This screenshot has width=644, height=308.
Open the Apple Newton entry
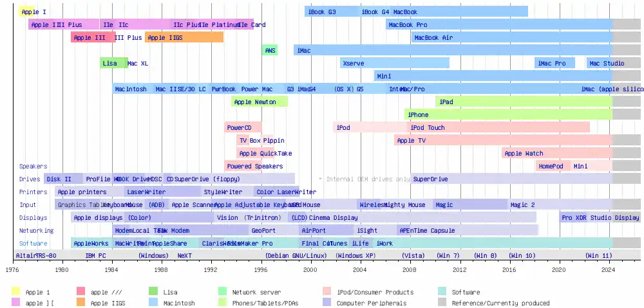tap(260, 102)
